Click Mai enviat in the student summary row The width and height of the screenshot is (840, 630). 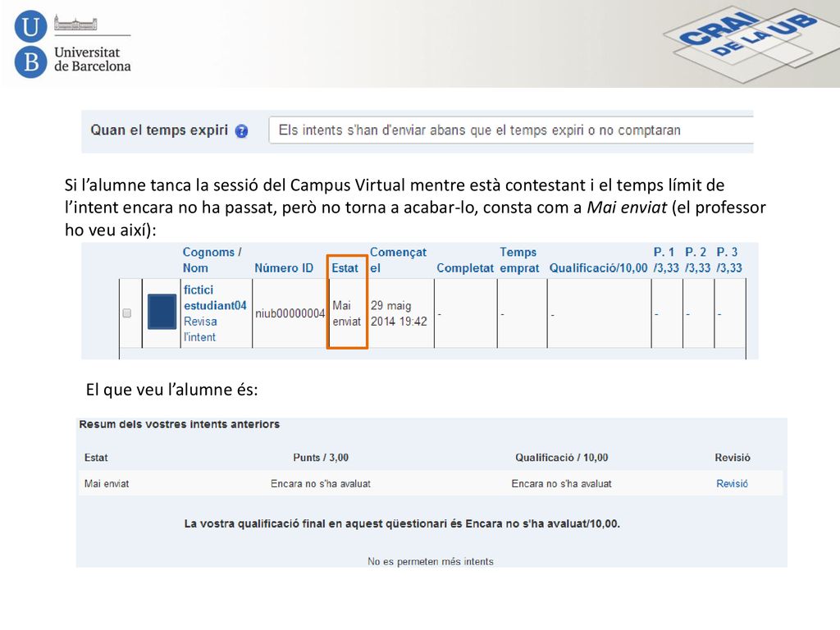pyautogui.click(x=107, y=483)
